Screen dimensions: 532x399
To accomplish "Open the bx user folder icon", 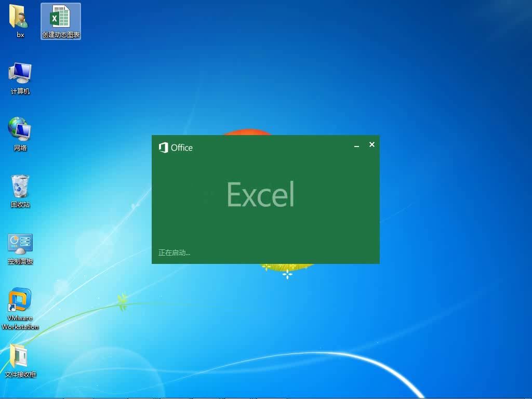I will point(19,16).
